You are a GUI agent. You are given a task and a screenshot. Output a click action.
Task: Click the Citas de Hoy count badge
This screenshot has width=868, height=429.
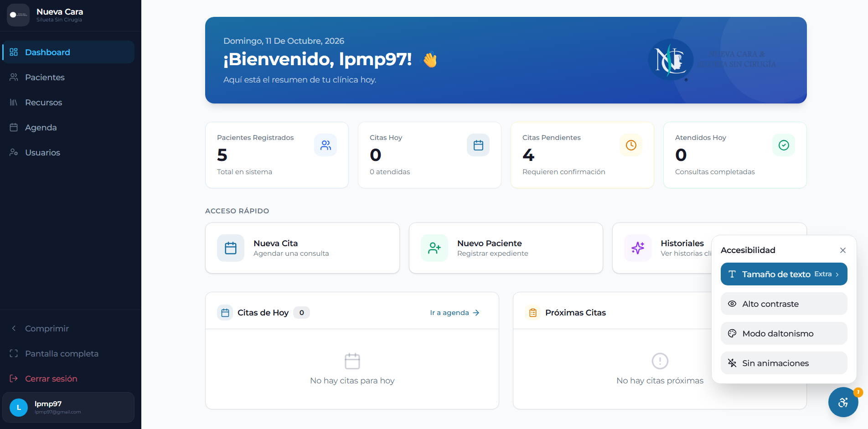click(x=301, y=313)
